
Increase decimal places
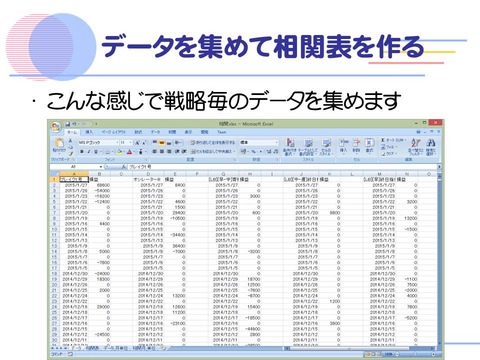269,152
